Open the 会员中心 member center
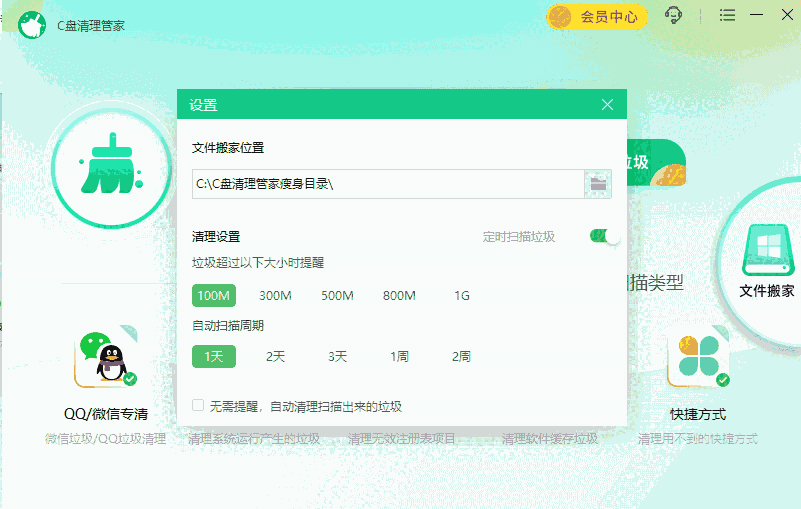The height and width of the screenshot is (509, 801). coord(597,17)
